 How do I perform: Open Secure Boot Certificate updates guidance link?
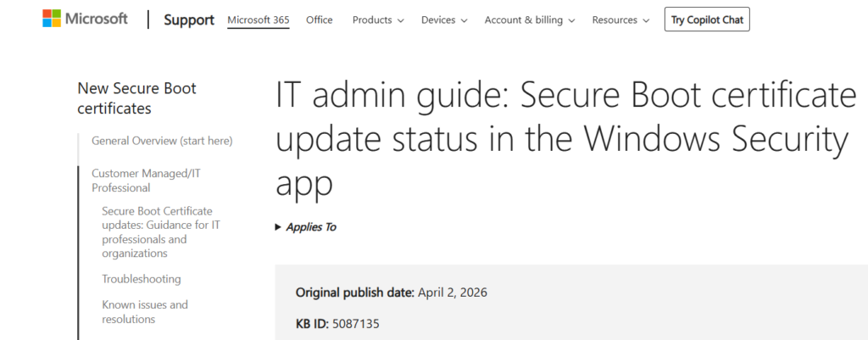[x=157, y=232]
